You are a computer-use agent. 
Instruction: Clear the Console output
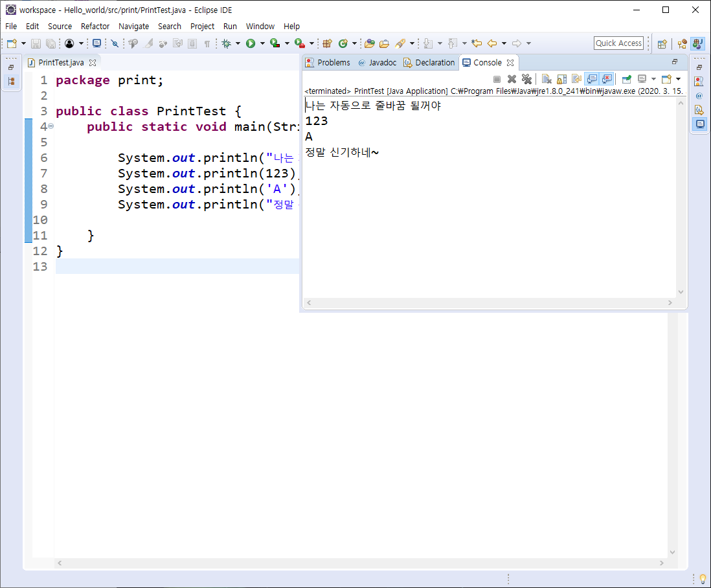[x=547, y=78]
